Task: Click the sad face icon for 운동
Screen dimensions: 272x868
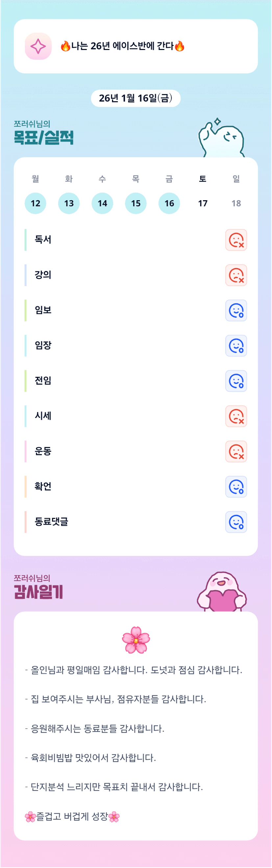Action: click(x=236, y=451)
